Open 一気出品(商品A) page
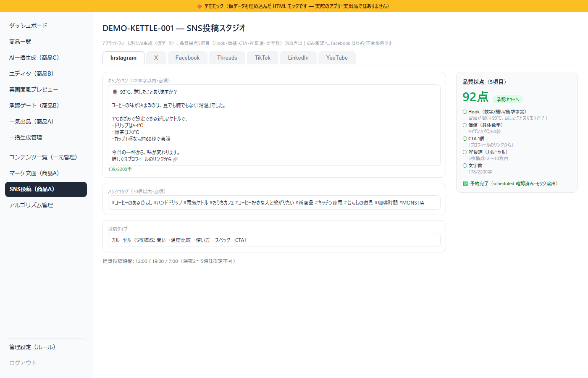This screenshot has width=588, height=378. click(46, 121)
